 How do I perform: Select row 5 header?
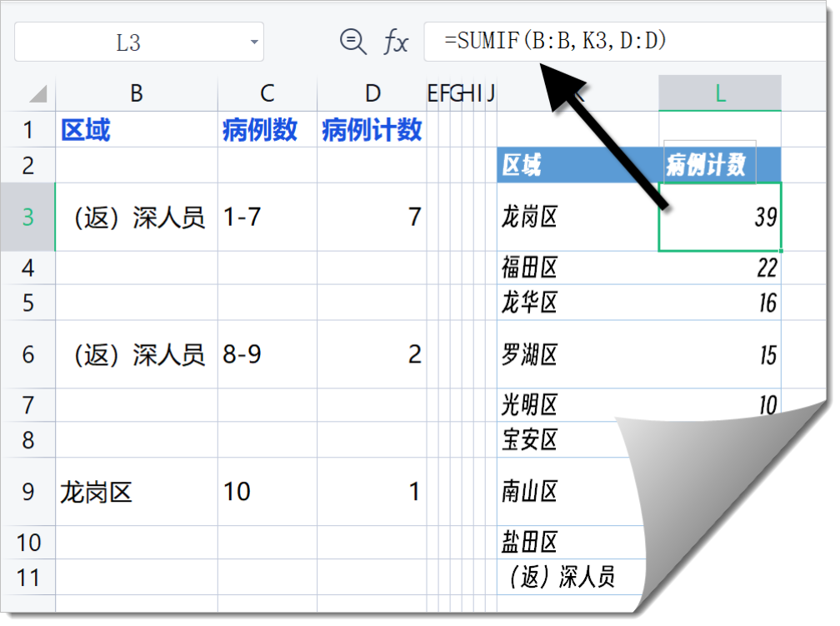(27, 303)
